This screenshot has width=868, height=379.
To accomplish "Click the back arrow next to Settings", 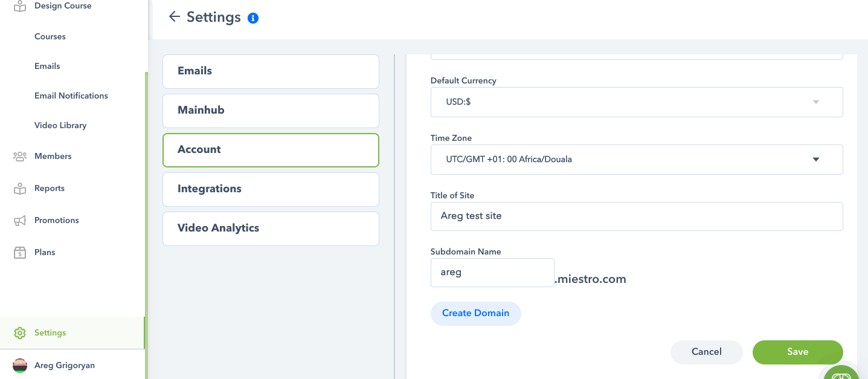I will point(175,17).
